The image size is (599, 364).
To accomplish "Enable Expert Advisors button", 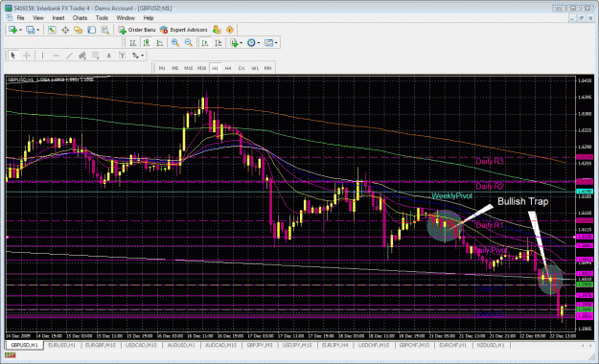I will tap(184, 30).
